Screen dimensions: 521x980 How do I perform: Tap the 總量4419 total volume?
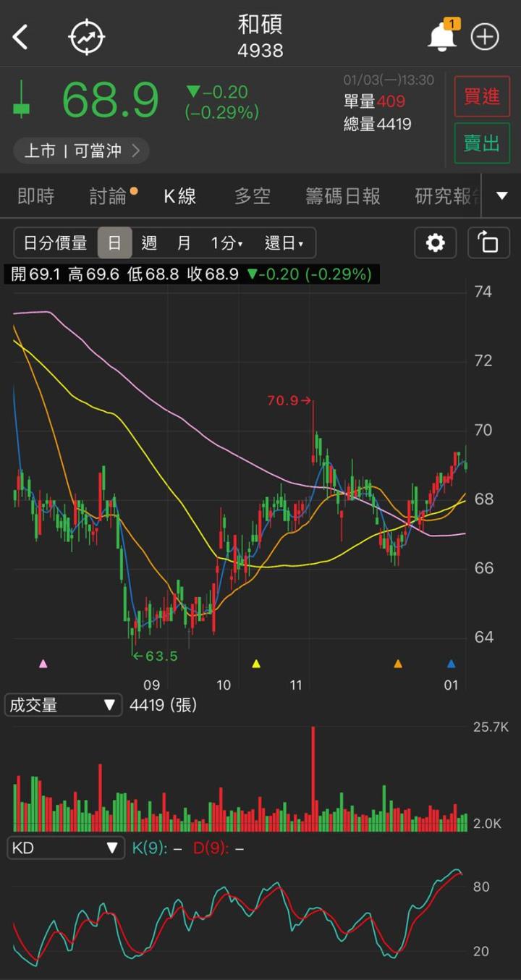coord(377,124)
